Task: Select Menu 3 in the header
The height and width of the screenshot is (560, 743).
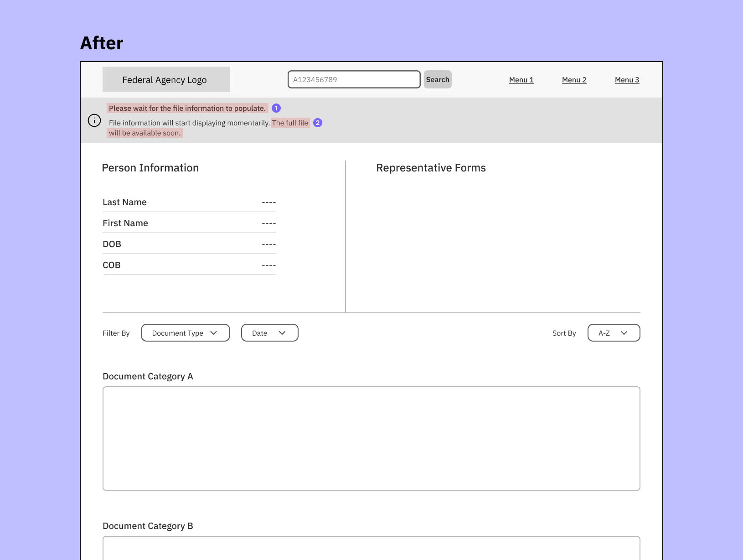Action: pyautogui.click(x=627, y=80)
